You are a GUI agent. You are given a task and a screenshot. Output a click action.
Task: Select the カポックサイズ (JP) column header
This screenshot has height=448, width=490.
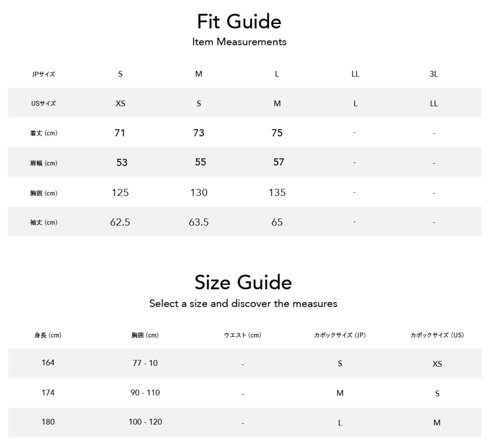[340, 335]
